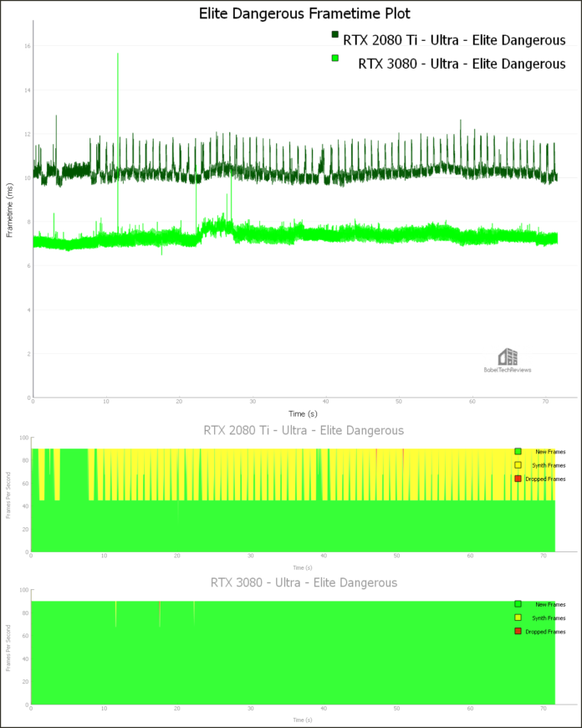Click the 14 tick on the frametime y-axis
Image resolution: width=582 pixels, height=728 pixels.
tap(27, 90)
